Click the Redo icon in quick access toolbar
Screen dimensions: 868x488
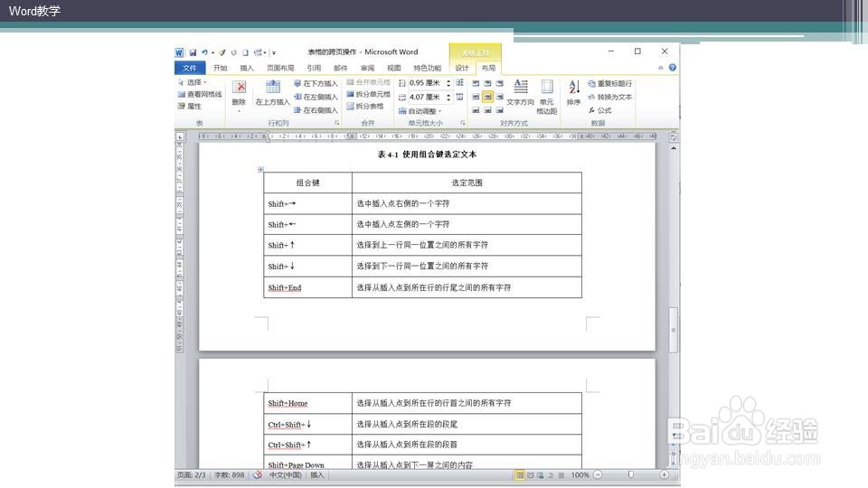click(233, 52)
